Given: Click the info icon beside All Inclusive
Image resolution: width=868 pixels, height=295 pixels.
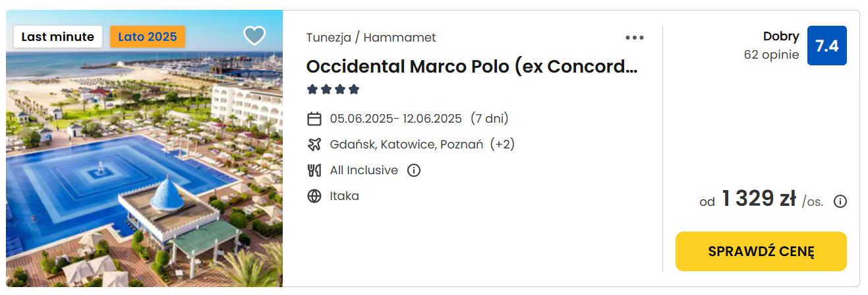Looking at the screenshot, I should (x=414, y=170).
